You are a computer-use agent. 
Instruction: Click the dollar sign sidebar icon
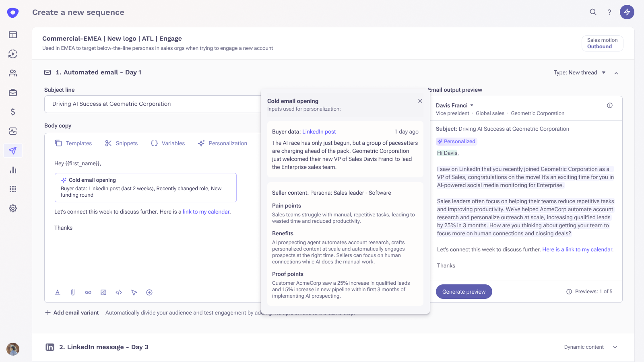[13, 112]
